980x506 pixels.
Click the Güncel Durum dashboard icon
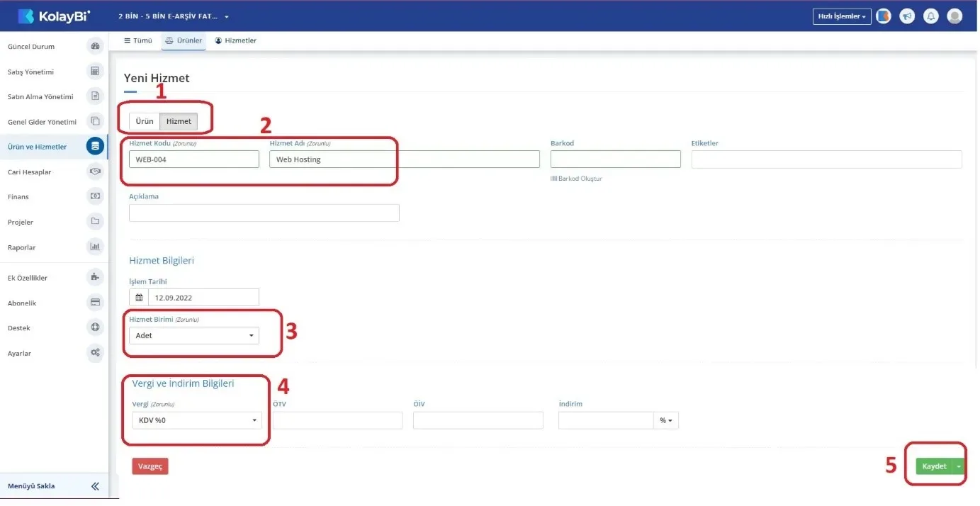click(95, 47)
